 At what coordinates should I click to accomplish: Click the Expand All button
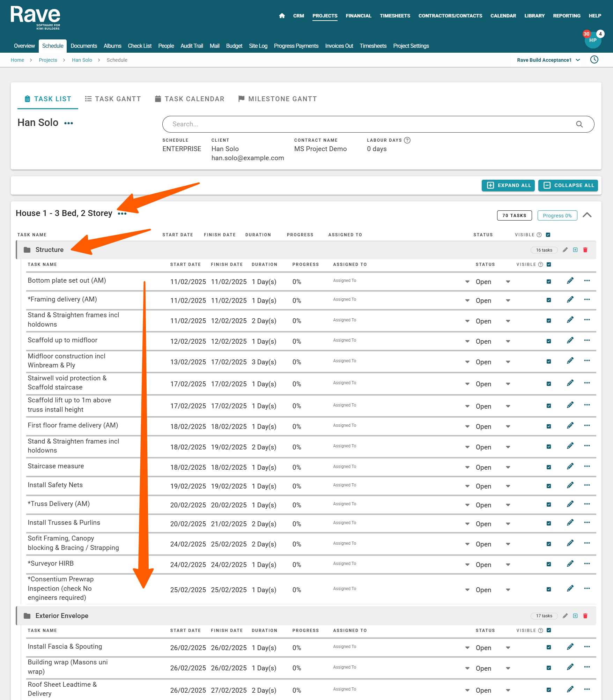pyautogui.click(x=508, y=185)
